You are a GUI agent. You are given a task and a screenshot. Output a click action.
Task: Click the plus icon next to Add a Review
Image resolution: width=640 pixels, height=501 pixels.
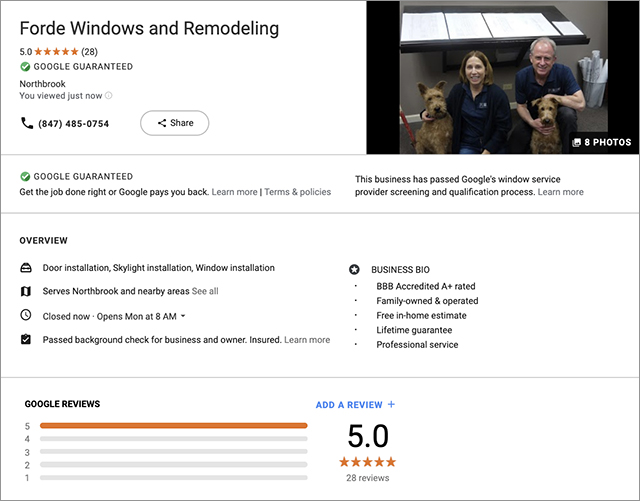tap(391, 404)
